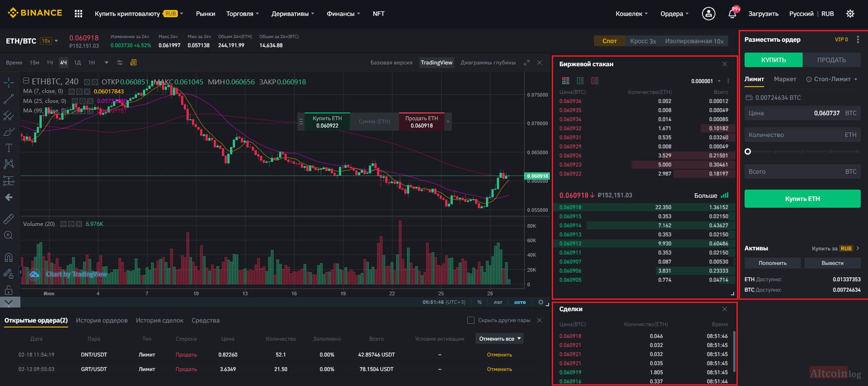Tick the 'Скрыть другие пары' checkbox
Viewport: 868px width, 386px height.
471,320
